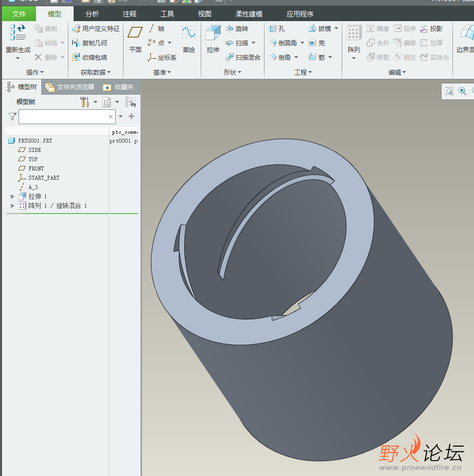Choose the 扫描混合 swept blend tool
Screen dimensions: 474x476
[243, 57]
